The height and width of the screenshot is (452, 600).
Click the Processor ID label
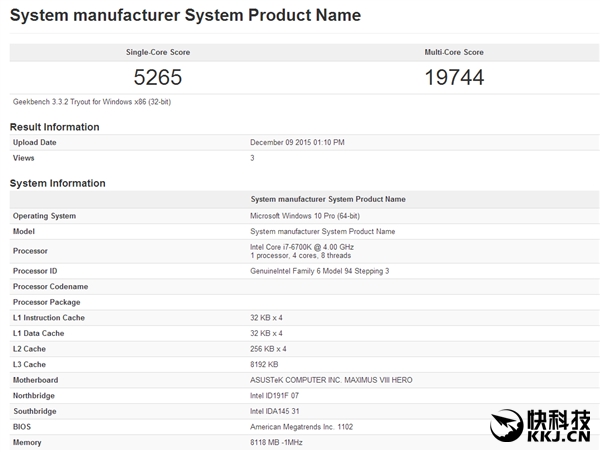pos(35,271)
